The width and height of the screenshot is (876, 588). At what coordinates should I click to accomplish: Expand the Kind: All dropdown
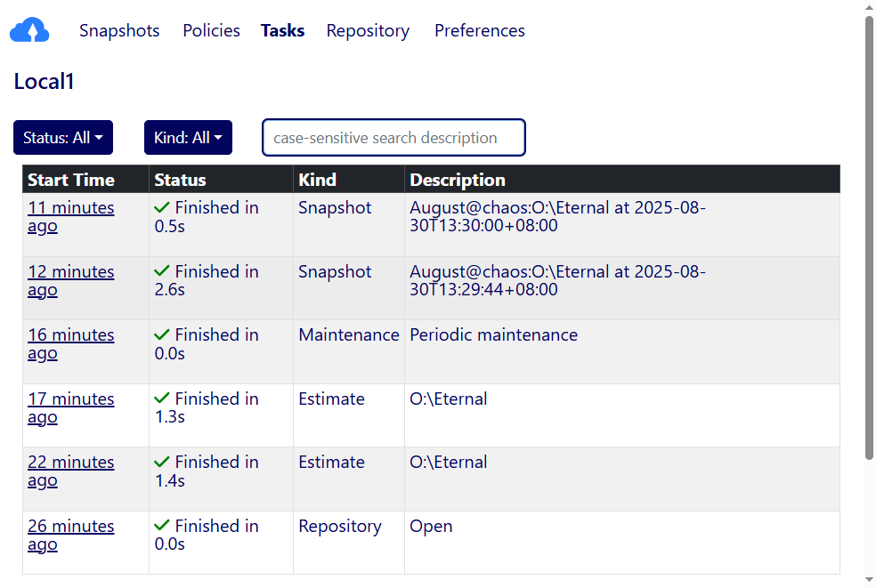click(188, 138)
